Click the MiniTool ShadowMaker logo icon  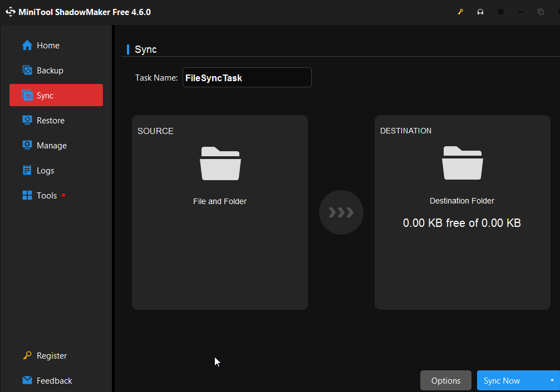point(11,12)
